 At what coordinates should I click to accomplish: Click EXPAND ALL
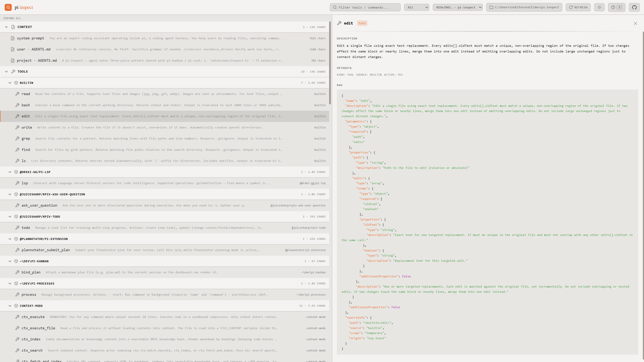(x=12, y=18)
